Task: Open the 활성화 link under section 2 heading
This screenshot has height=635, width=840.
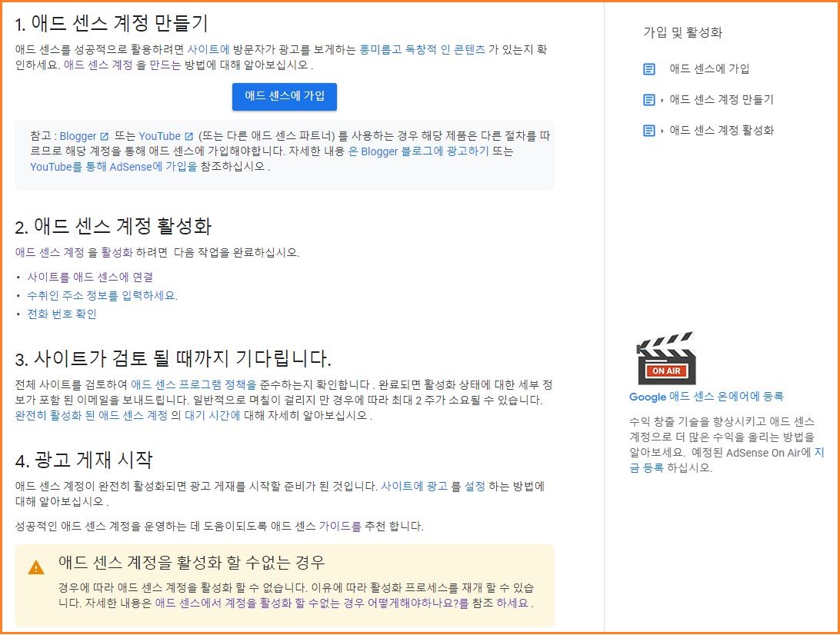Action: (116, 252)
